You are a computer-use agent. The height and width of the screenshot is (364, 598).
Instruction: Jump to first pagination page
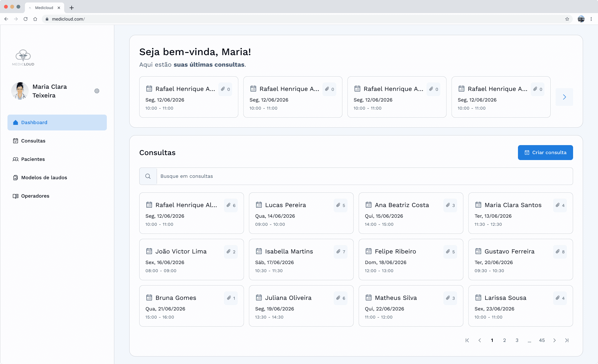[467, 340]
